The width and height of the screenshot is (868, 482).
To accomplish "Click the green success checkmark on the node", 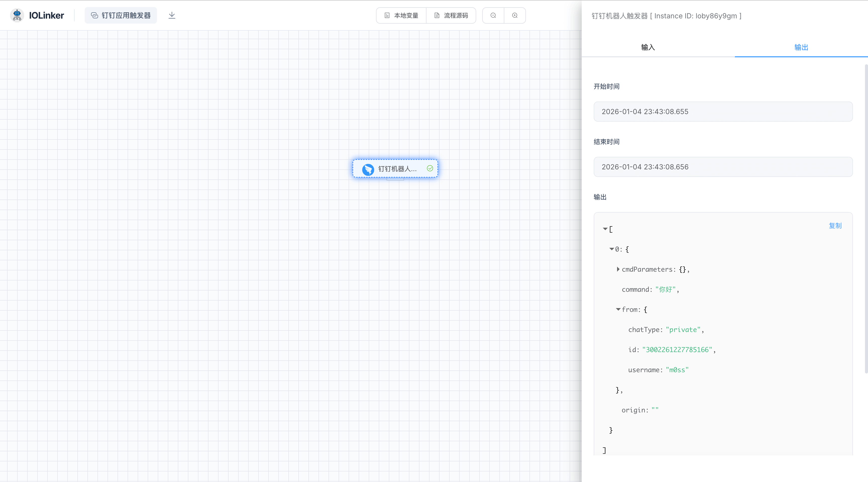I will (430, 168).
